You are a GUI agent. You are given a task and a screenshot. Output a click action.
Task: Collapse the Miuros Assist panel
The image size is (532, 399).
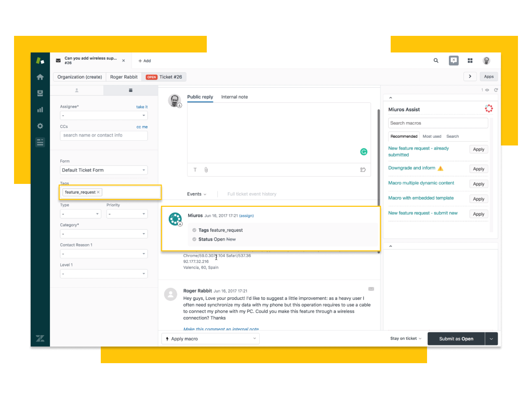pyautogui.click(x=391, y=98)
